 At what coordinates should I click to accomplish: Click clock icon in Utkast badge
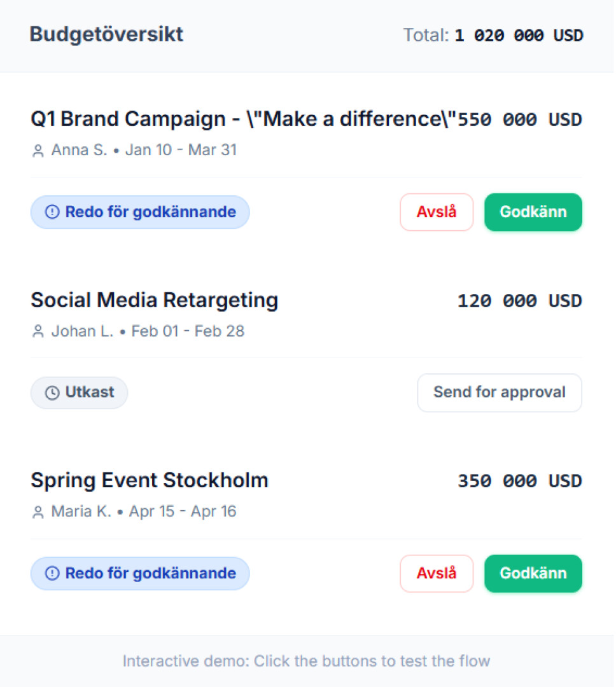(52, 393)
